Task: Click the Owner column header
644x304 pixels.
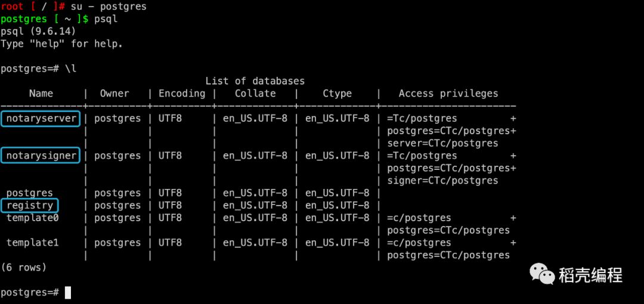Action: [114, 94]
